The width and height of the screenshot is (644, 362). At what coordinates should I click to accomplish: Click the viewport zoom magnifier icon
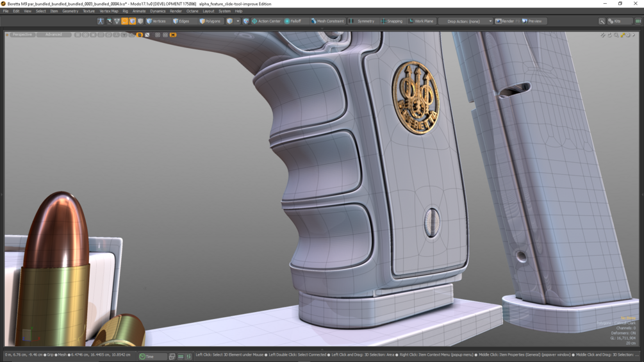[x=616, y=35]
